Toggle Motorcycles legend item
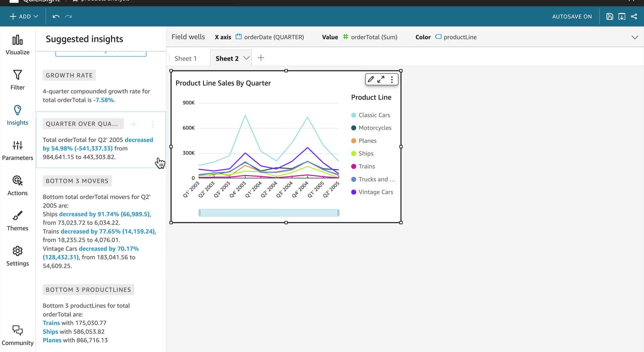The image size is (644, 352). tap(371, 128)
